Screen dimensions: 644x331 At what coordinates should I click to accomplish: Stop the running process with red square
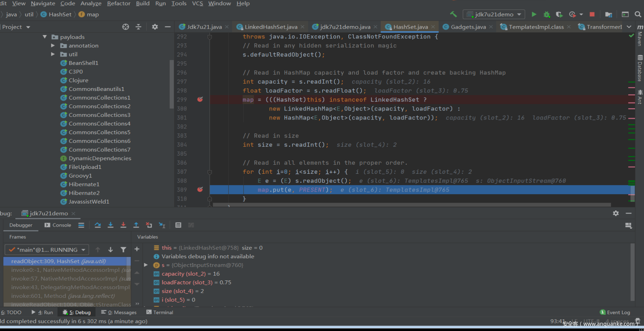(592, 14)
